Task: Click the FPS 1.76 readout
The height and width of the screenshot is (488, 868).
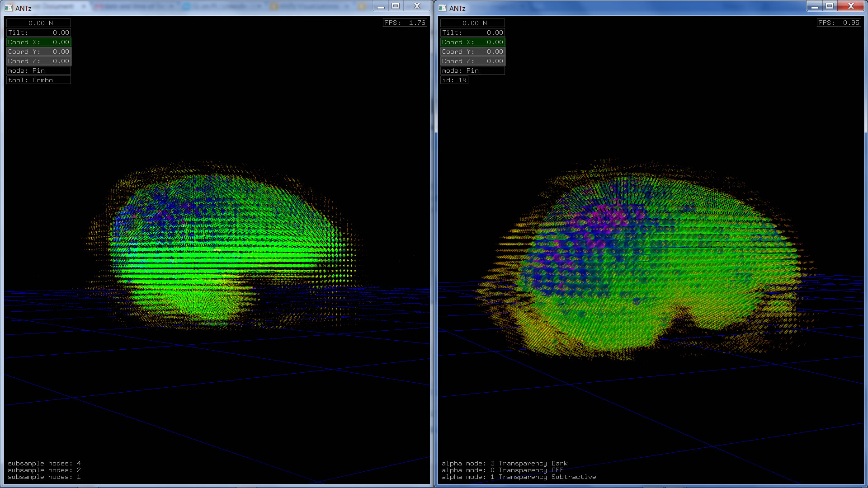Action: (405, 23)
